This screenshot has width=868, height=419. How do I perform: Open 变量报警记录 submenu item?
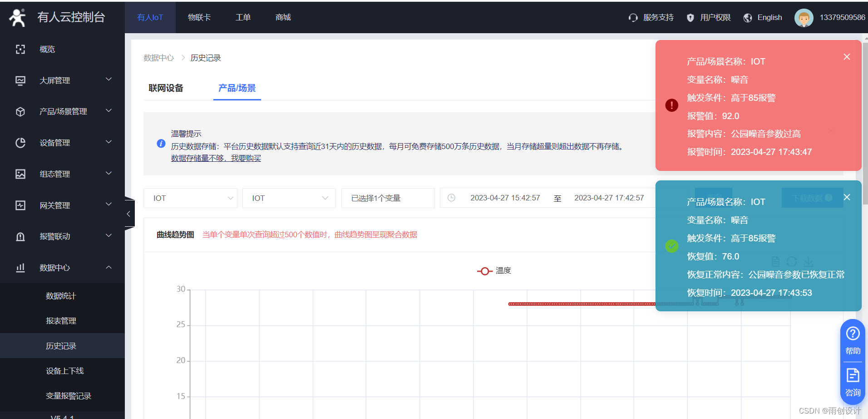point(69,396)
